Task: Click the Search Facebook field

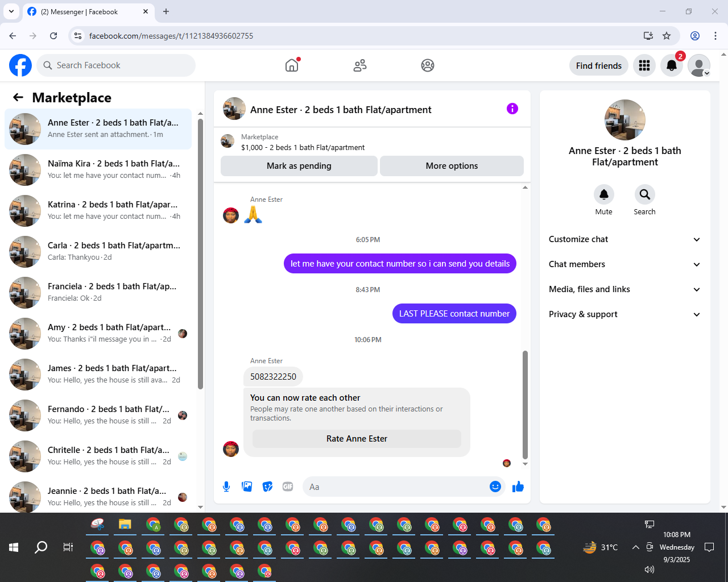Action: (x=116, y=65)
